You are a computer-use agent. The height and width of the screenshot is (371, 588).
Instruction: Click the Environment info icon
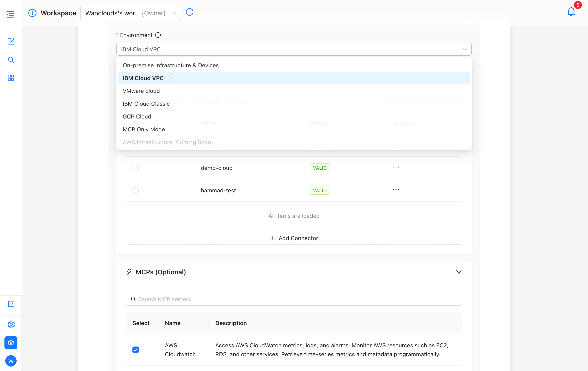pyautogui.click(x=158, y=35)
